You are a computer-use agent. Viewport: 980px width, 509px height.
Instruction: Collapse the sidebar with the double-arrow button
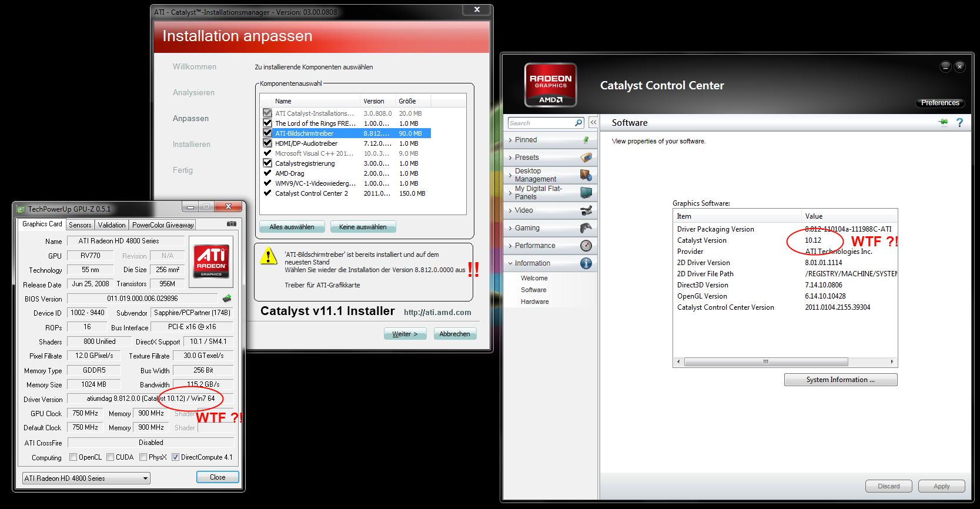pyautogui.click(x=593, y=122)
